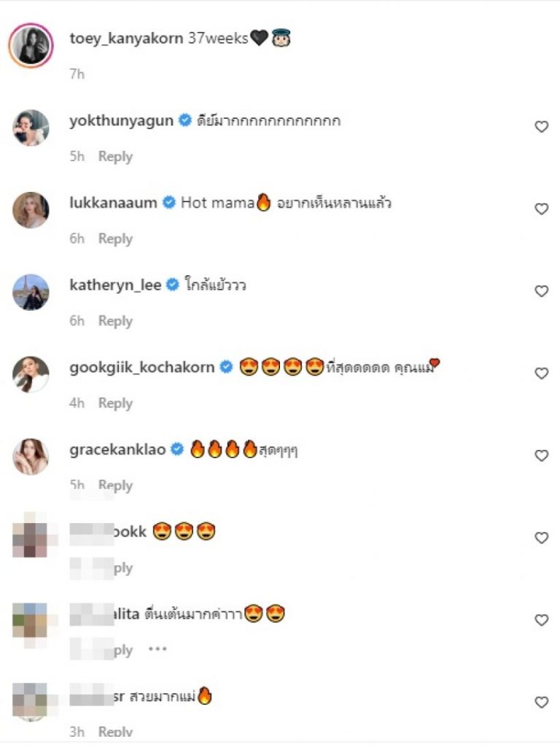Open yokthunyagun's profile username link
The width and height of the screenshot is (560, 747).
point(121,121)
